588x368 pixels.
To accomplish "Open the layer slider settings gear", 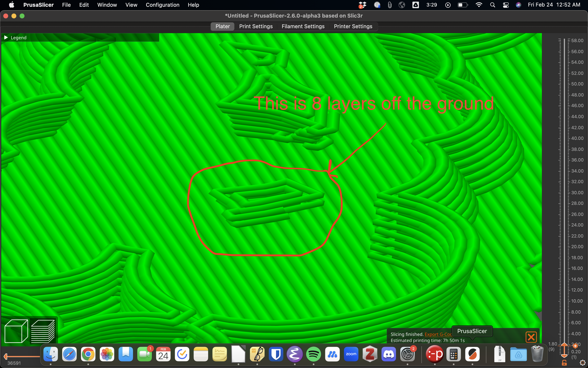I will [x=582, y=363].
